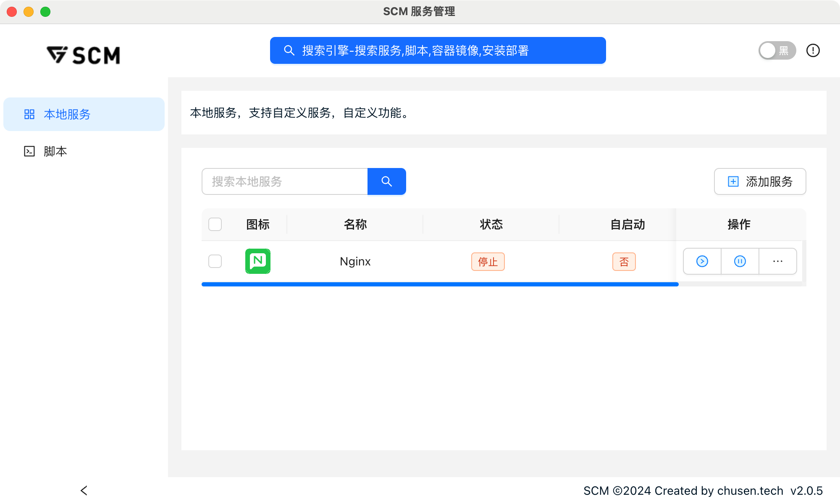Open more actions ellipsis for Nginx
This screenshot has height=504, width=840.
[777, 261]
